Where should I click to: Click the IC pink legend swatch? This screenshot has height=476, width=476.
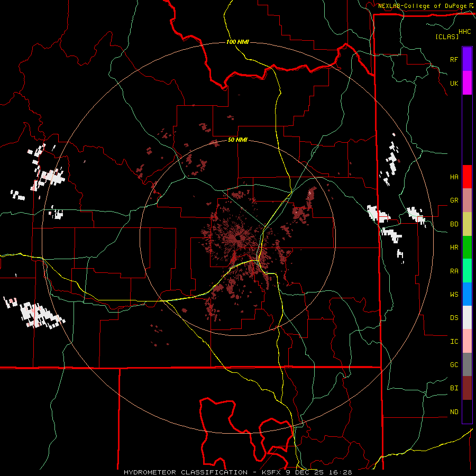467,341
